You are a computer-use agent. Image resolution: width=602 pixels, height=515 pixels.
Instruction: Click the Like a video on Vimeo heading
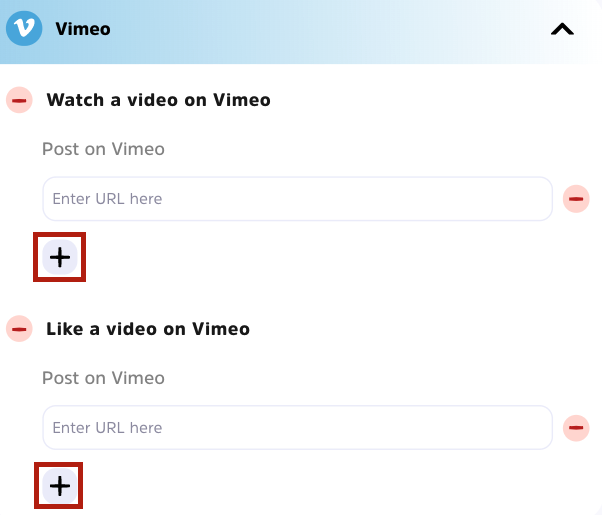(x=148, y=328)
